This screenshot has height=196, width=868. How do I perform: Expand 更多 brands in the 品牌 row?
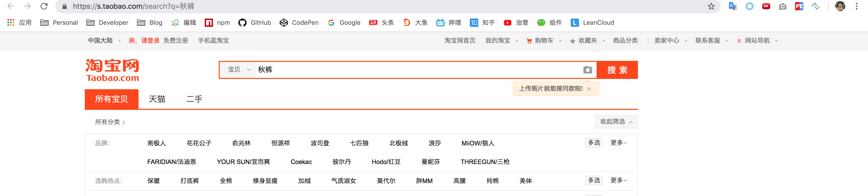(x=619, y=143)
